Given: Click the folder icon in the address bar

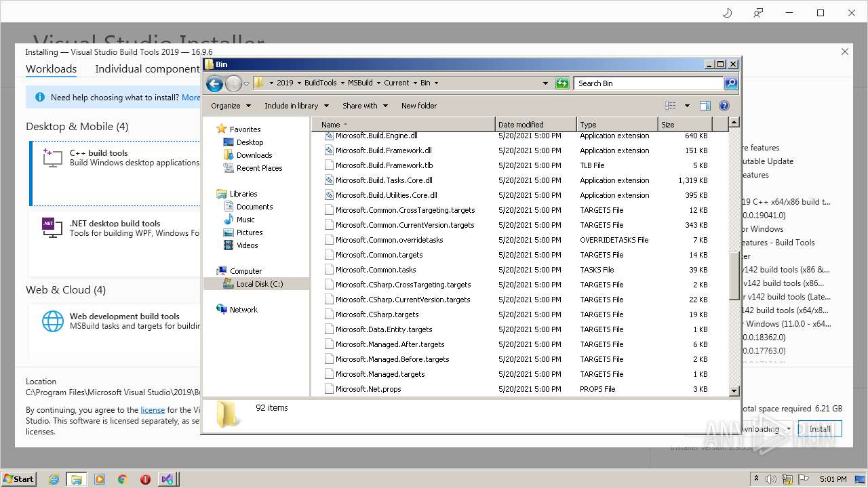Looking at the screenshot, I should tap(259, 83).
